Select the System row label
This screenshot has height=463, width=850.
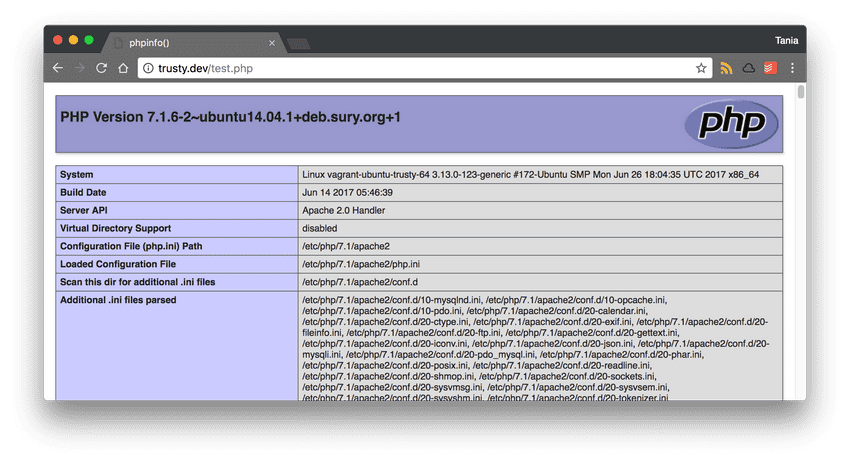tap(76, 175)
